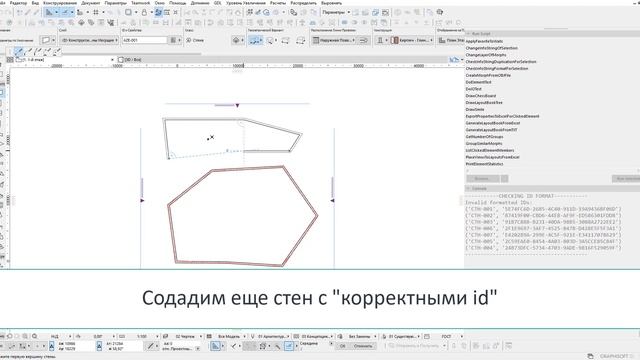Click the ID field containing АZE-001
640x360 pixels.
[x=144, y=40]
